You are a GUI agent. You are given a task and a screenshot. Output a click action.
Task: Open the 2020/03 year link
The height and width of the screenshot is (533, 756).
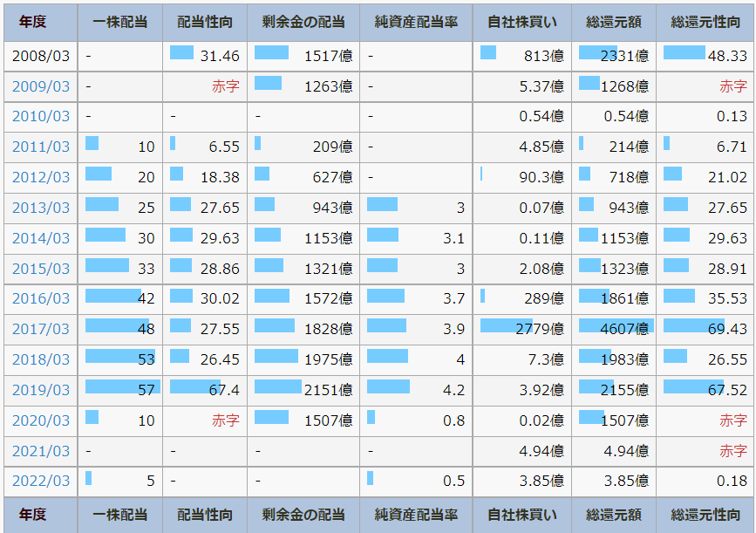(41, 420)
